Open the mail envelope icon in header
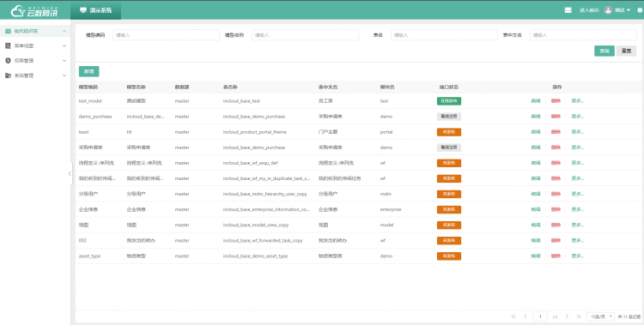The image size is (644, 325). tap(568, 10)
